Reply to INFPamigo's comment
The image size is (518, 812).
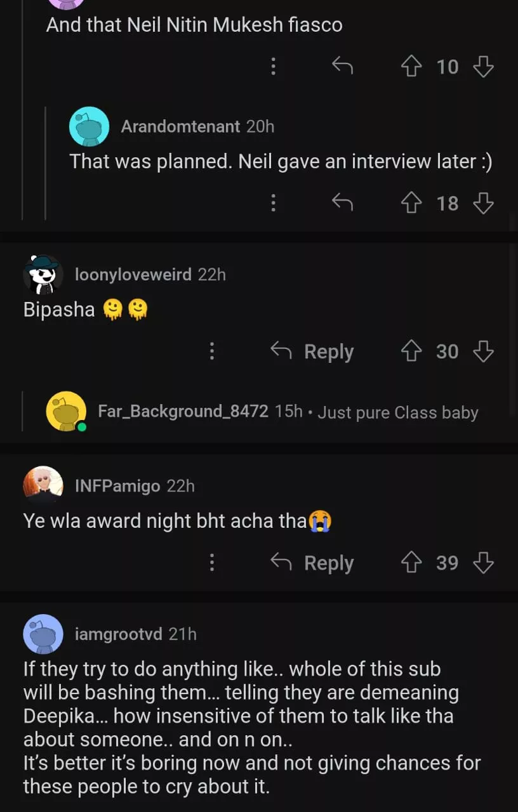coord(312,563)
